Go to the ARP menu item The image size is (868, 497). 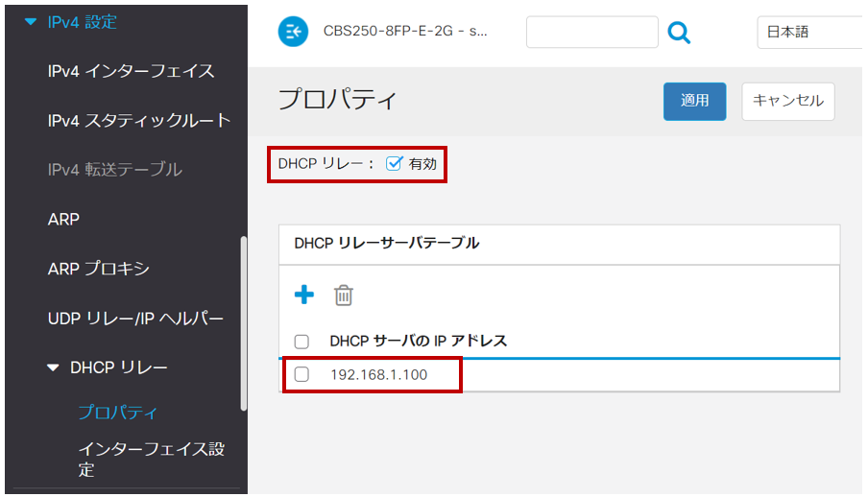[63, 219]
